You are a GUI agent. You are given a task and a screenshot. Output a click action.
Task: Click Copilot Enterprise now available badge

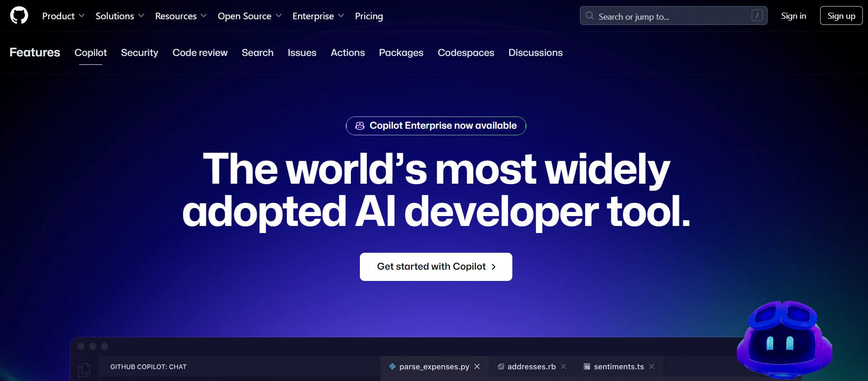(x=436, y=126)
